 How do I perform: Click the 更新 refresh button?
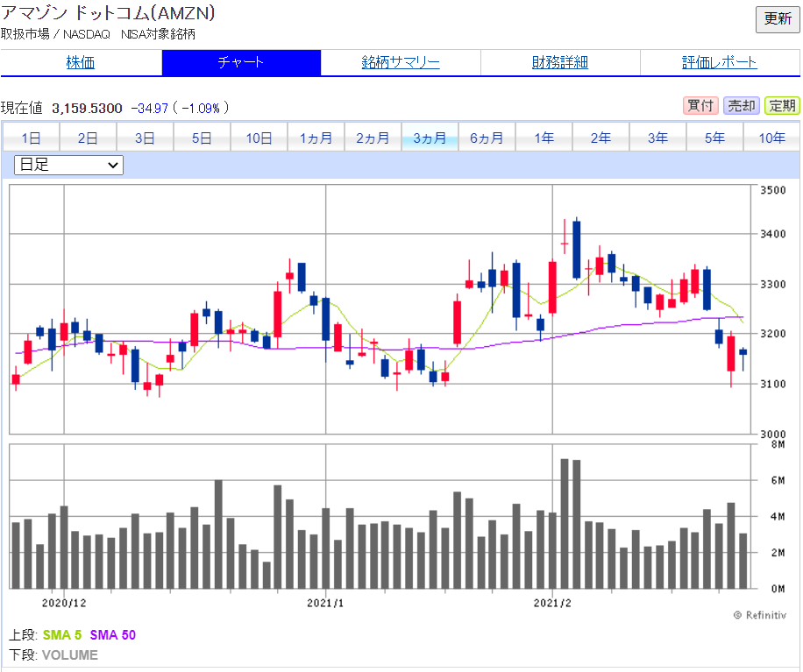[x=778, y=19]
